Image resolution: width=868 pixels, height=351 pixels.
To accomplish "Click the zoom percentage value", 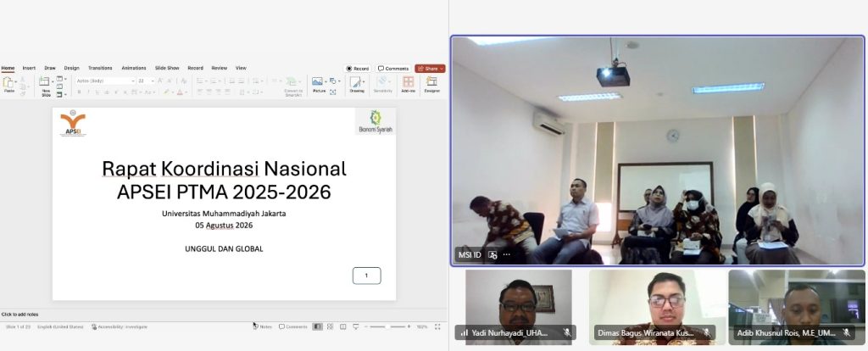I will pos(422,326).
